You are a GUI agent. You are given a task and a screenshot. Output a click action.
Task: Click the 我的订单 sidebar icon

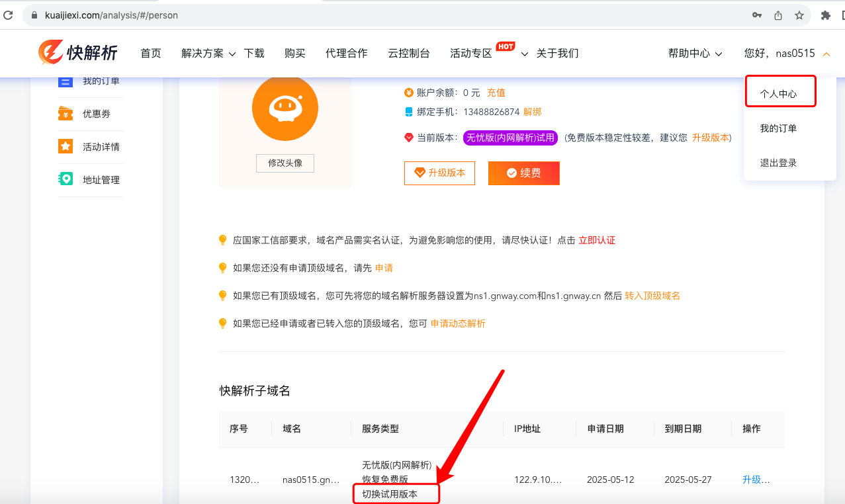(66, 81)
